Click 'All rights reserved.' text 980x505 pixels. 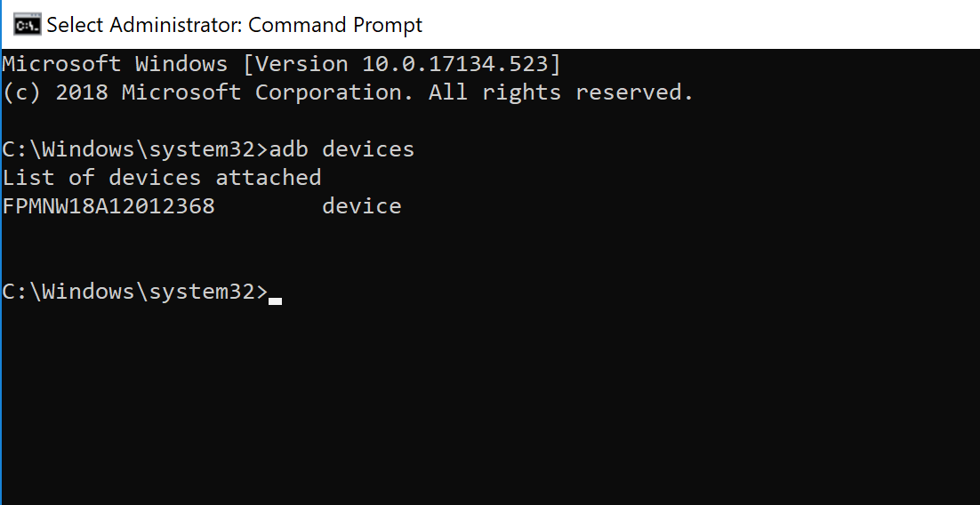[x=561, y=92]
